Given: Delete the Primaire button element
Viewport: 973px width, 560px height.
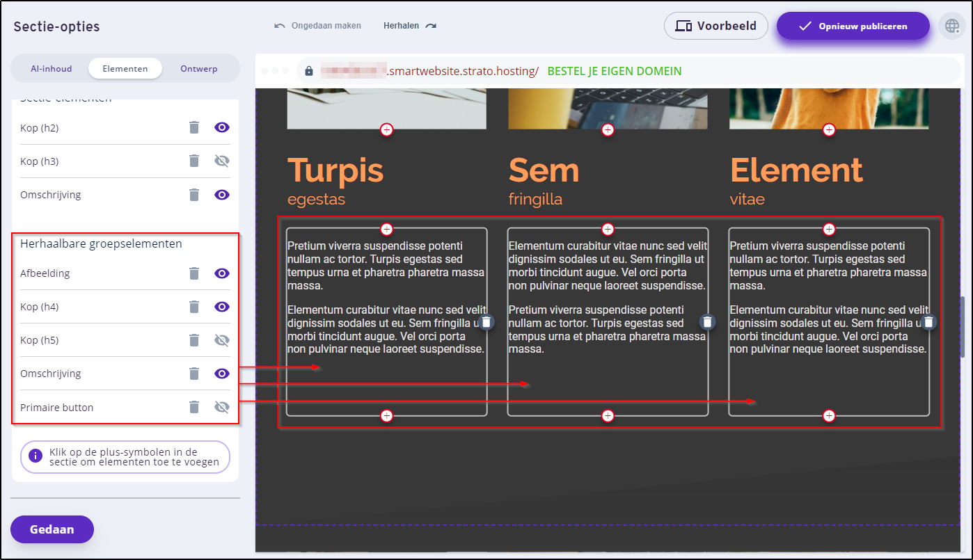Looking at the screenshot, I should (194, 407).
